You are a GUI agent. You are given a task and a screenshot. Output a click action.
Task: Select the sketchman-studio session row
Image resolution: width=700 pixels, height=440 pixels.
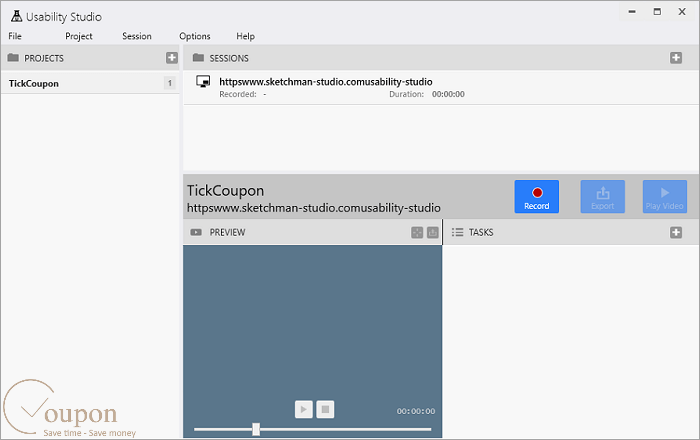[441, 87]
